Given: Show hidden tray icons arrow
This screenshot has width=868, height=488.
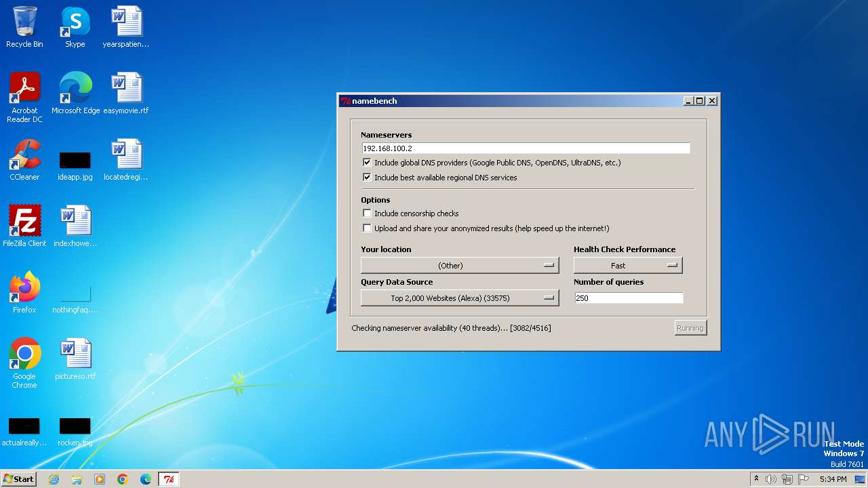Looking at the screenshot, I should click(x=756, y=479).
